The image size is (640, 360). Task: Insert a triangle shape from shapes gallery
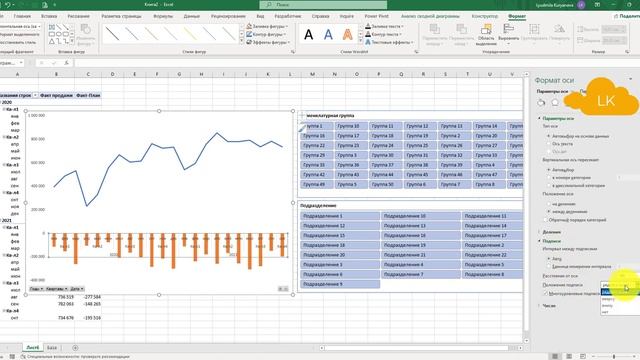coord(52,42)
